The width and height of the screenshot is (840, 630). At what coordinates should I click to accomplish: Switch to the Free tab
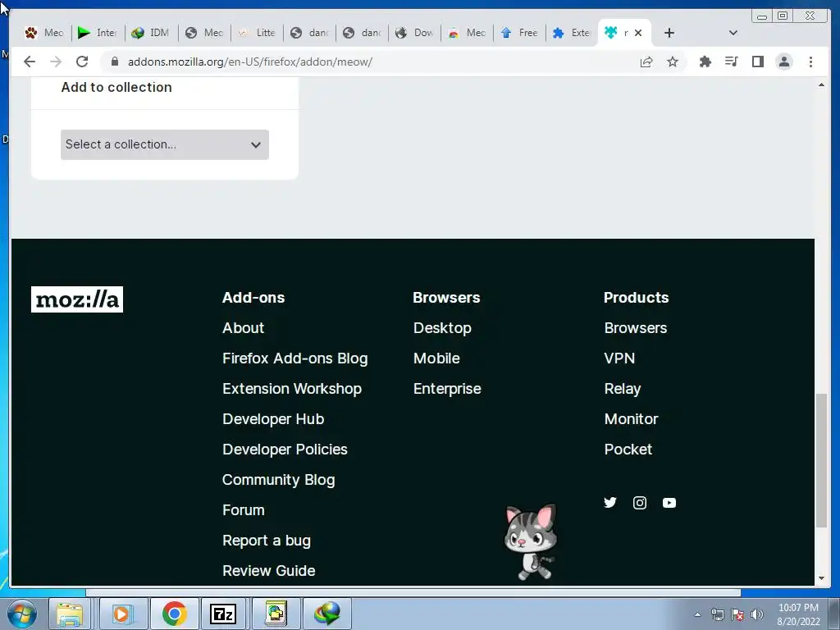519,33
